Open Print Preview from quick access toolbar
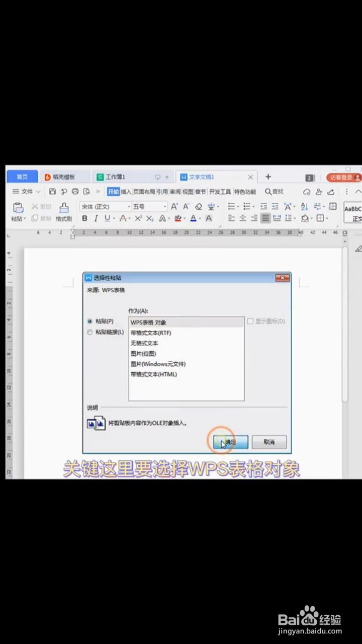The height and width of the screenshot is (644, 362). [x=86, y=192]
